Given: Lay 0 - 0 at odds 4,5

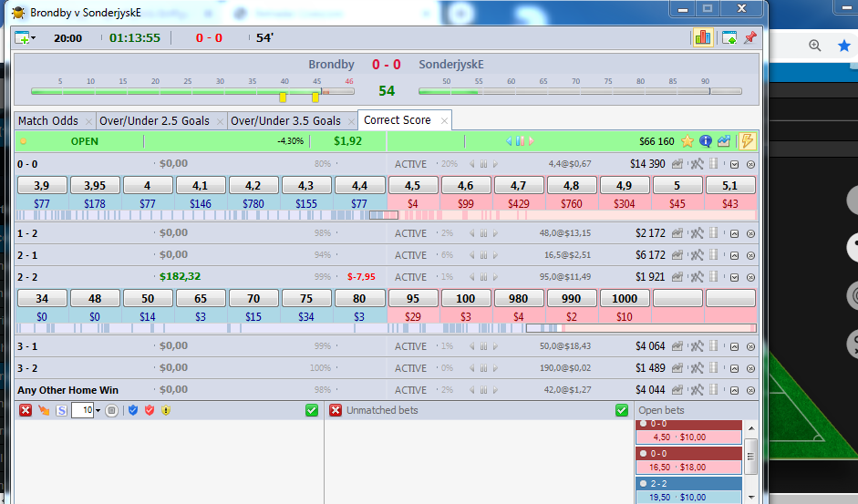Looking at the screenshot, I should tap(412, 186).
